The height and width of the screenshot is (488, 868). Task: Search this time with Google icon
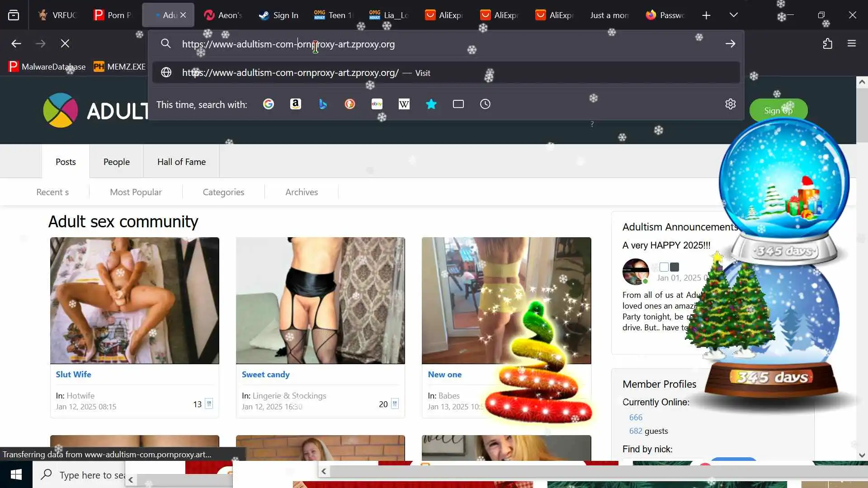click(x=269, y=104)
